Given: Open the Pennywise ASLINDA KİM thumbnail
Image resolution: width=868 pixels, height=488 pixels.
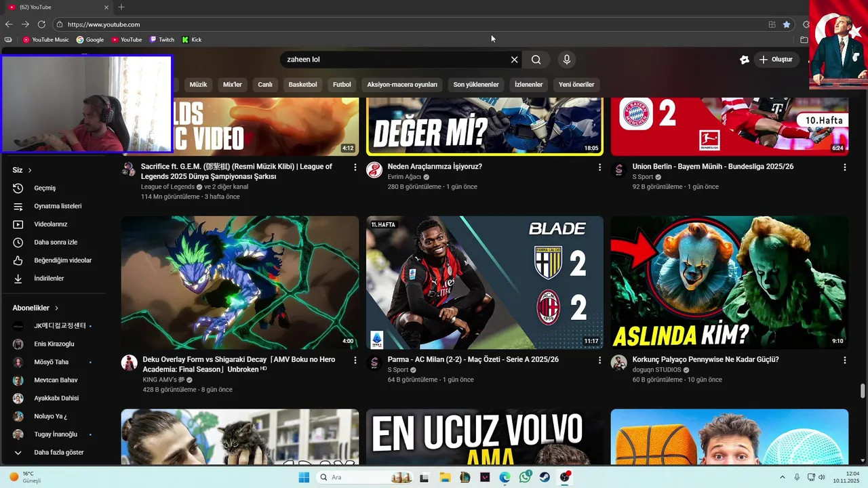Looking at the screenshot, I should pyautogui.click(x=730, y=283).
